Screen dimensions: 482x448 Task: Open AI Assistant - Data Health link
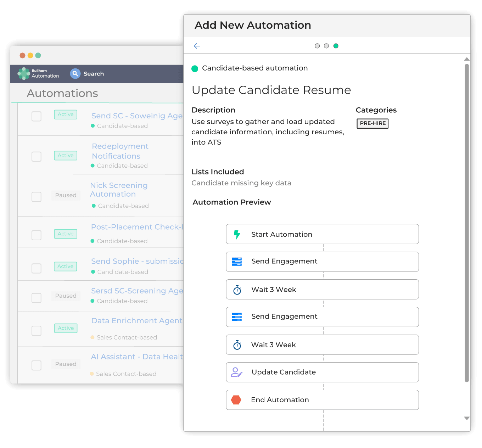(x=137, y=357)
